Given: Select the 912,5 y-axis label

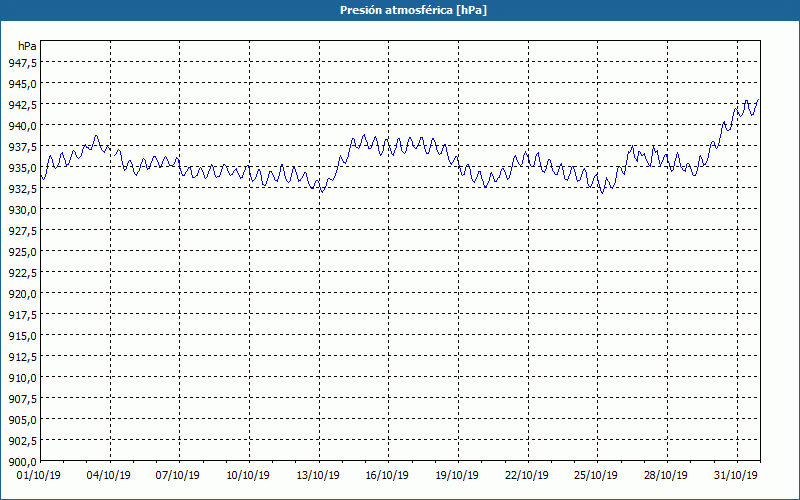Looking at the screenshot, I should pos(22,356).
